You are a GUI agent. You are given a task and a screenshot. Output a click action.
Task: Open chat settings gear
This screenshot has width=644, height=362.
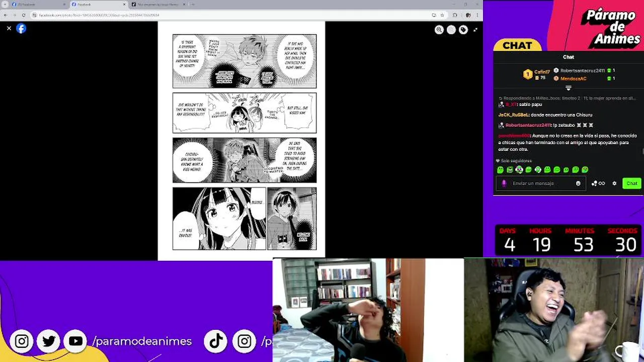tap(614, 184)
